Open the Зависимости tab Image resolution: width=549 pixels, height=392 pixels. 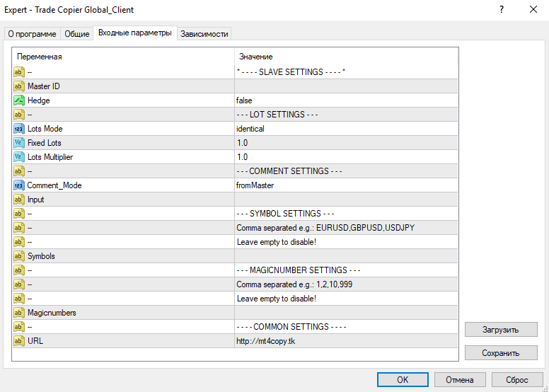tap(204, 34)
